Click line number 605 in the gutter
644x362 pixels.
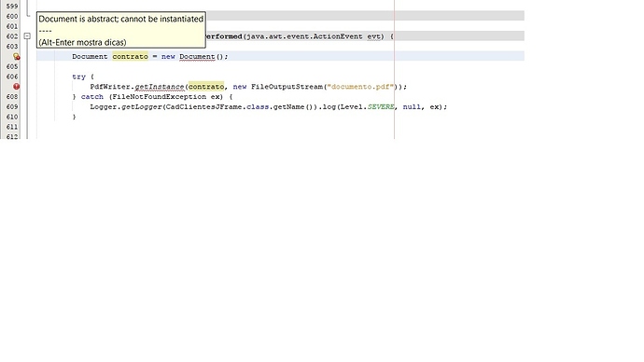(x=12, y=66)
